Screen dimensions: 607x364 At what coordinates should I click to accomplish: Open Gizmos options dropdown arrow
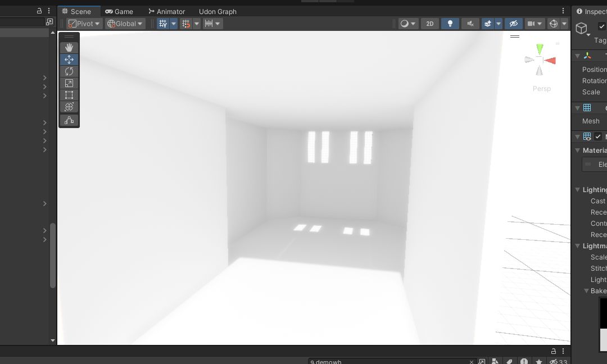pyautogui.click(x=564, y=24)
